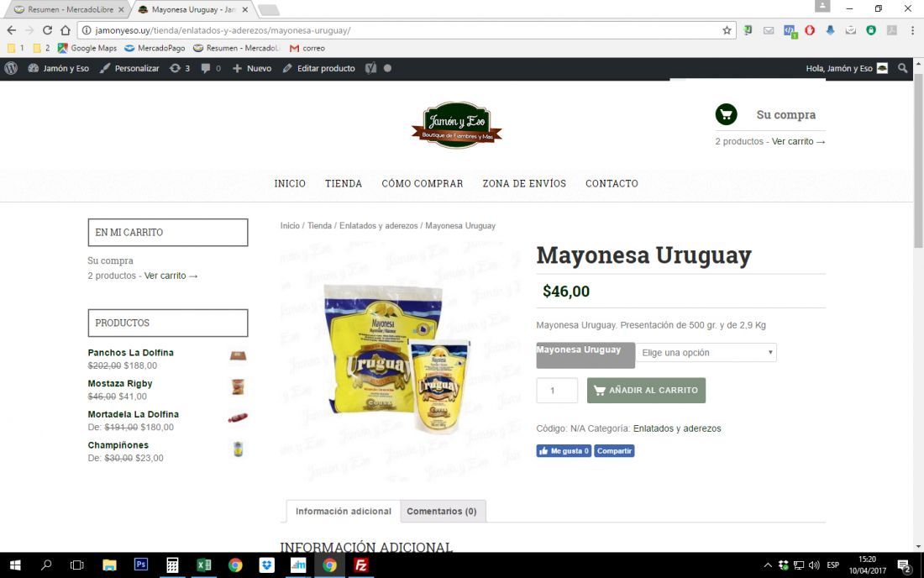Click the address bar URL
Image resolution: width=924 pixels, height=578 pixels.
(223, 30)
